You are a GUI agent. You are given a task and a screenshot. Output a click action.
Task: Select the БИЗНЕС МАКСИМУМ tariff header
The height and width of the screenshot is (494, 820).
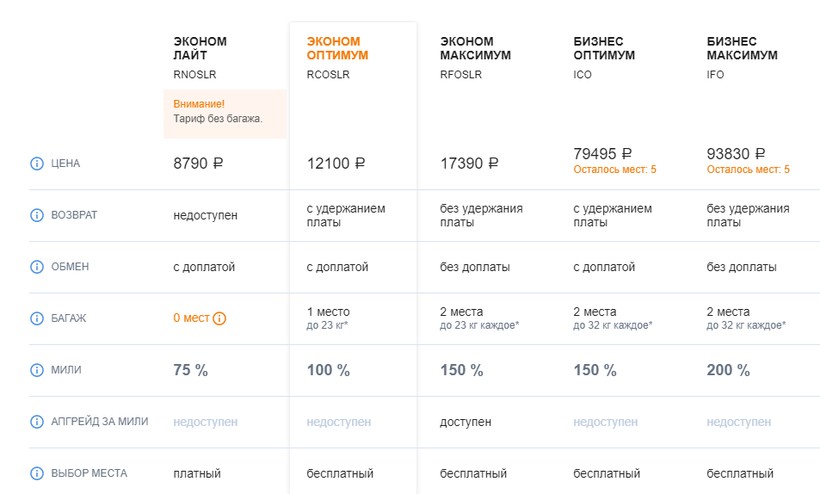[741, 48]
